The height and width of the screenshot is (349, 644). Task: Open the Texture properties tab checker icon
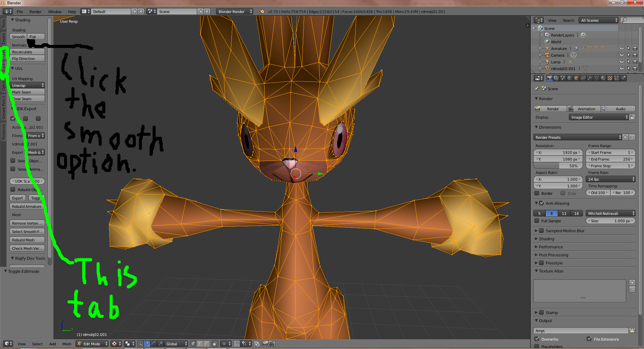(610, 78)
